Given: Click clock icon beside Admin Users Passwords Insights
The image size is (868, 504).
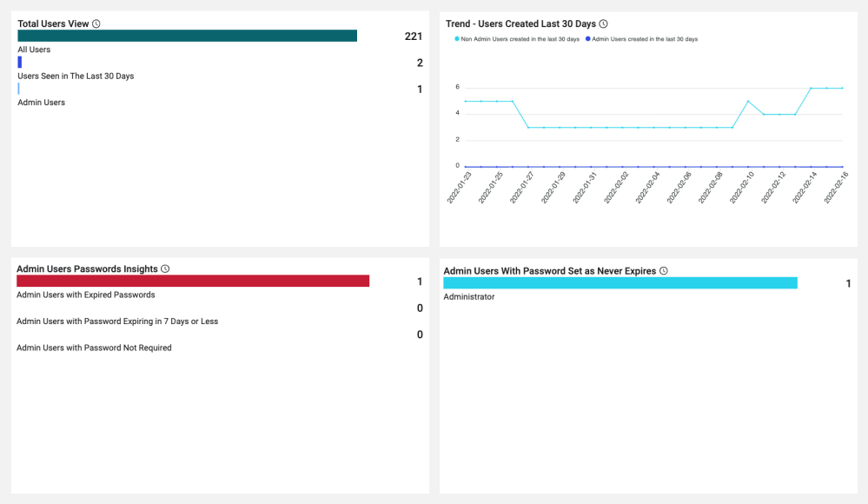Looking at the screenshot, I should point(165,269).
